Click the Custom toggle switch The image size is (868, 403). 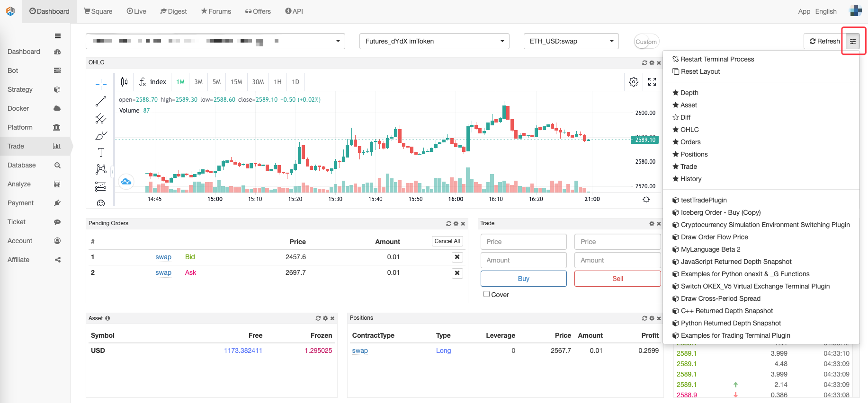646,42
